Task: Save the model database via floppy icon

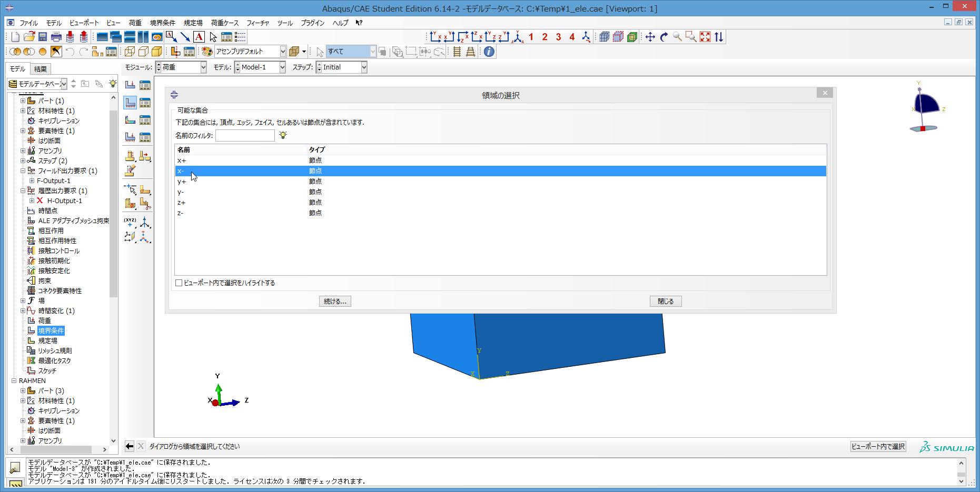Action: coord(43,37)
